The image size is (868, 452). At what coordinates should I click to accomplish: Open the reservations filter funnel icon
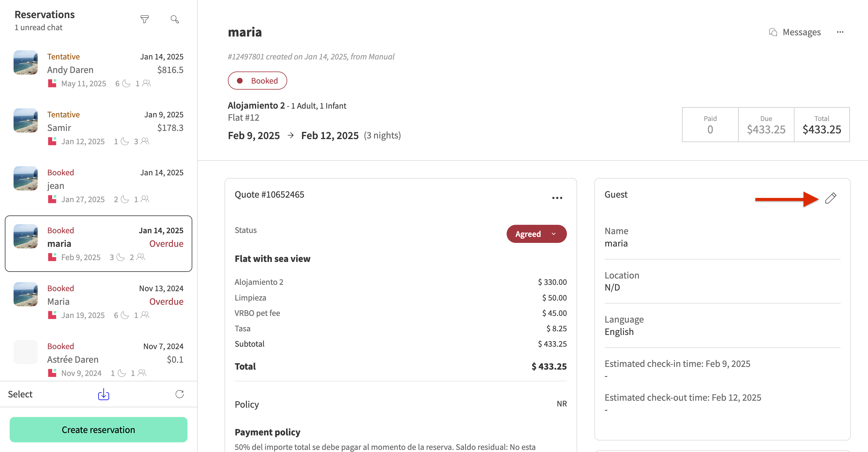pyautogui.click(x=145, y=19)
